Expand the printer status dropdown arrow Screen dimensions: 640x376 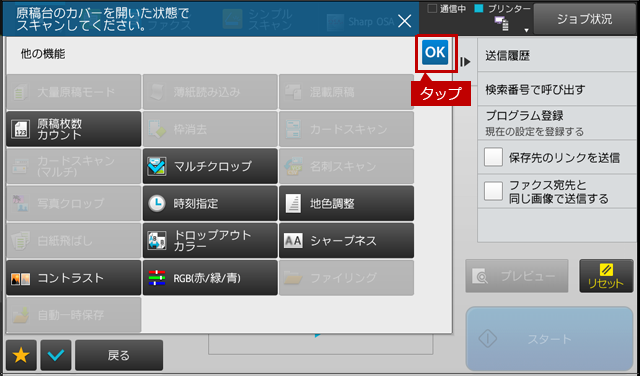pyautogui.click(x=526, y=30)
